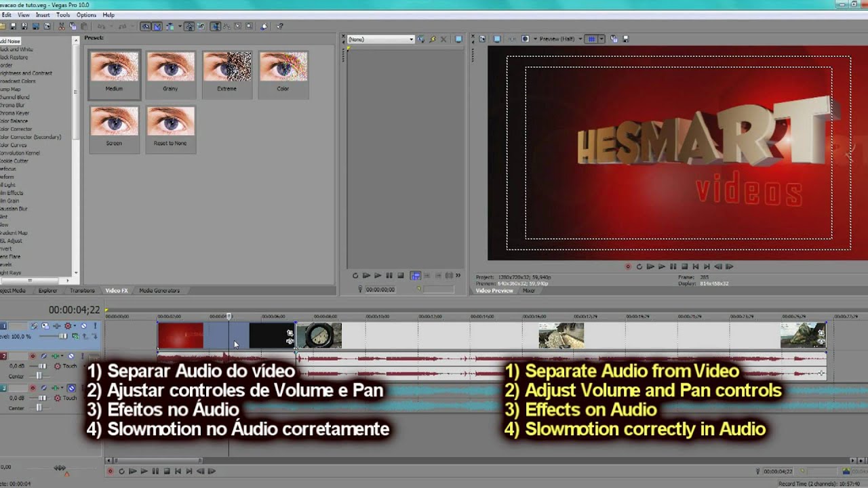The width and height of the screenshot is (868, 488).
Task: Toggle Enable Snapping in the main toolbar
Action: pos(146,26)
